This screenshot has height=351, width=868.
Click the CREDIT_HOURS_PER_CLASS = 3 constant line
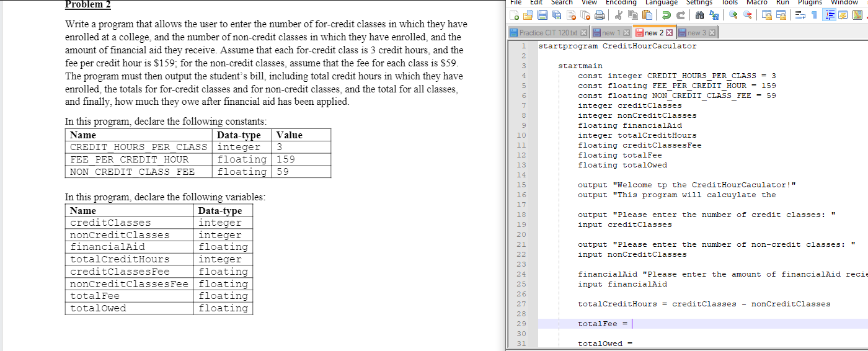point(677,76)
